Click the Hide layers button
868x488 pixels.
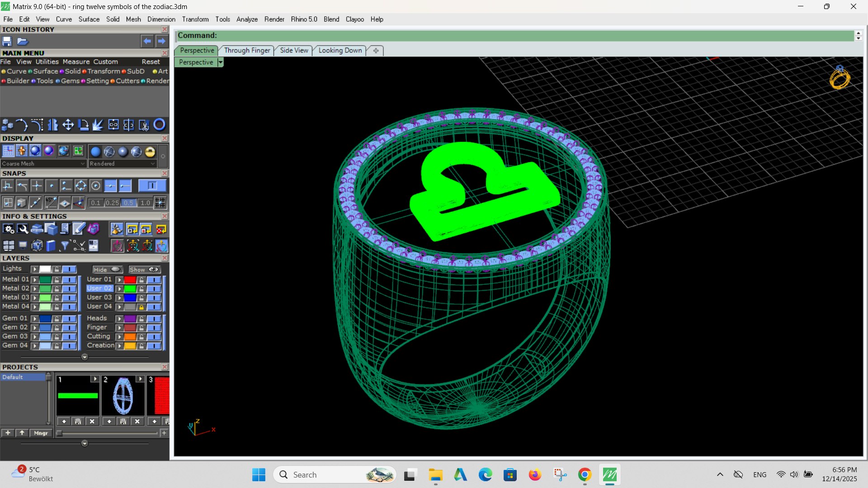coord(108,270)
